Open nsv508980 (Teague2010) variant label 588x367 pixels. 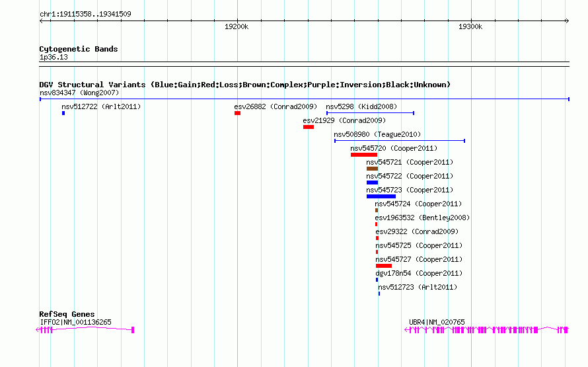377,134
